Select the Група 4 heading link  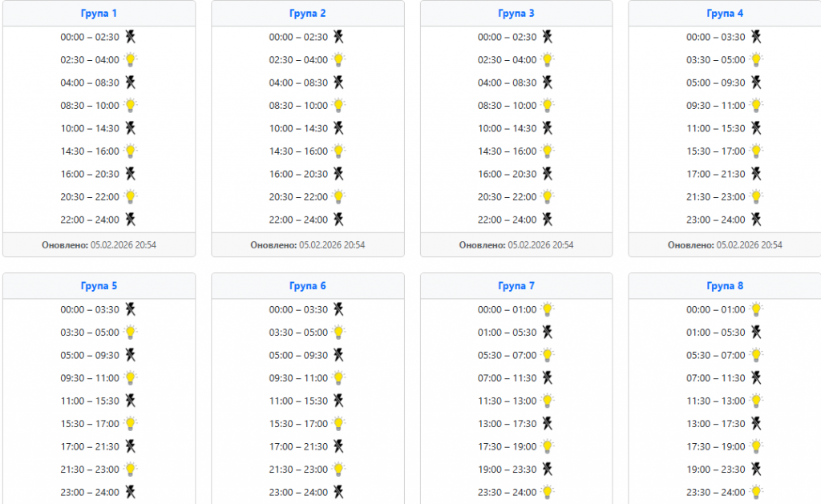(725, 14)
